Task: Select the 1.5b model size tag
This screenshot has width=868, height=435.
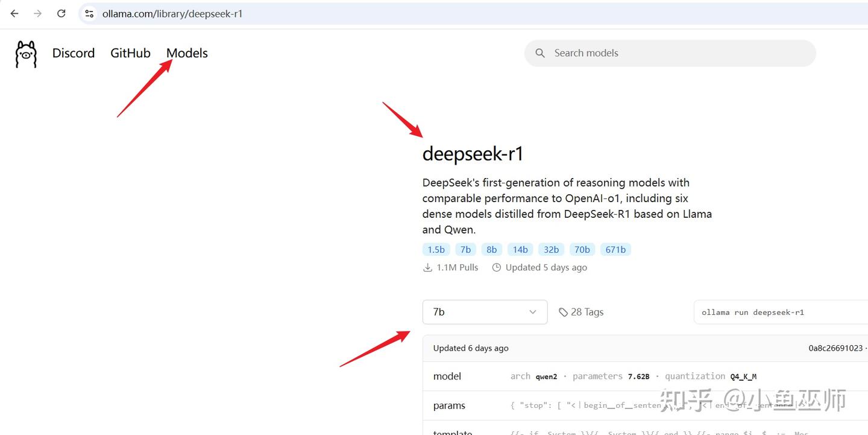Action: point(436,249)
